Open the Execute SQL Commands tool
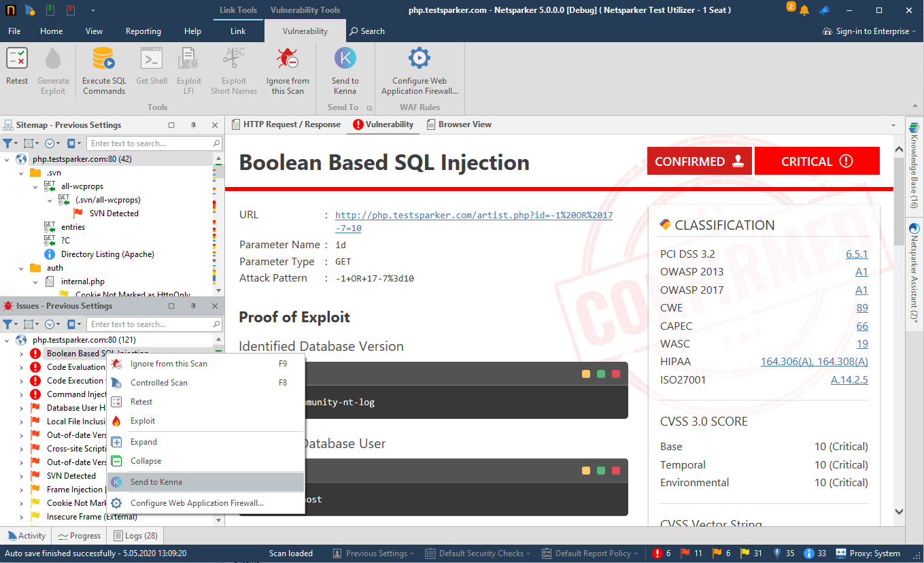Screen dimensions: 924x563 pos(103,68)
